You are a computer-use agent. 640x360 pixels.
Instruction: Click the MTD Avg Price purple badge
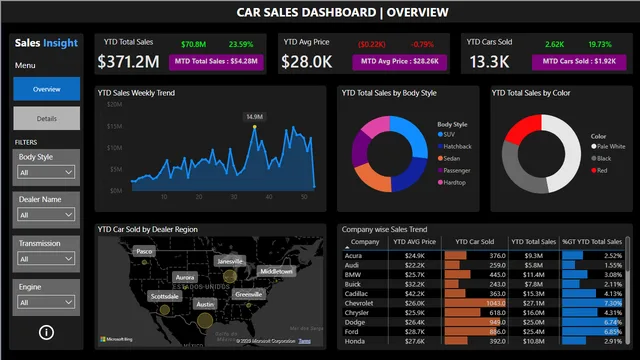pos(400,62)
